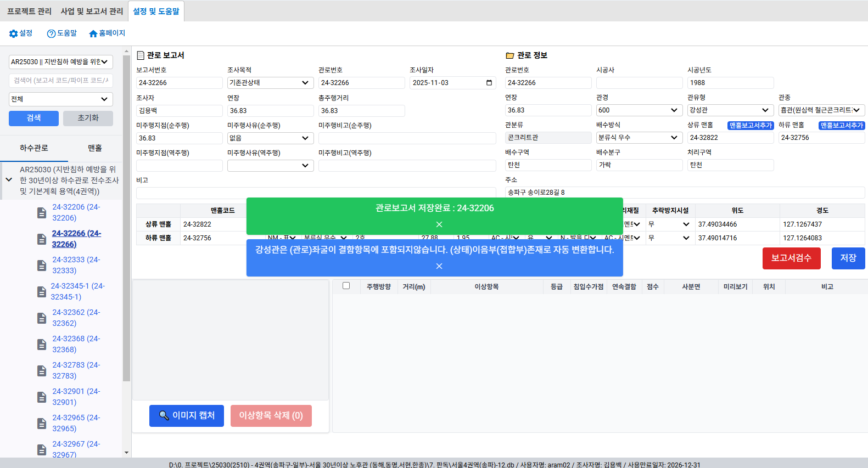The image size is (868, 468).
Task: Collapse the AR25030 project tree node
Action: coord(9,180)
